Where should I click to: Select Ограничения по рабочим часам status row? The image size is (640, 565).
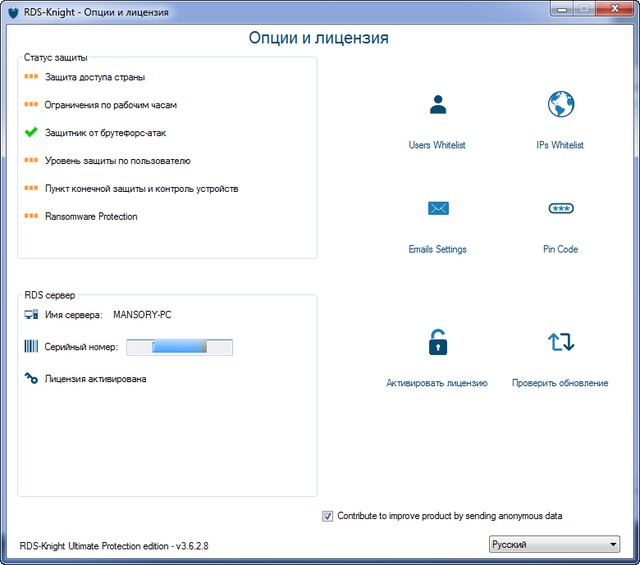click(101, 105)
